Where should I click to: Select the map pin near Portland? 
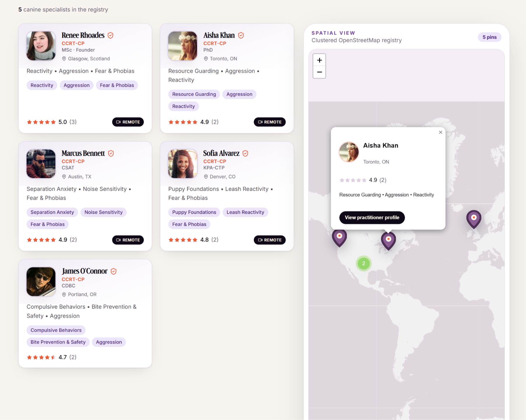pyautogui.click(x=339, y=238)
